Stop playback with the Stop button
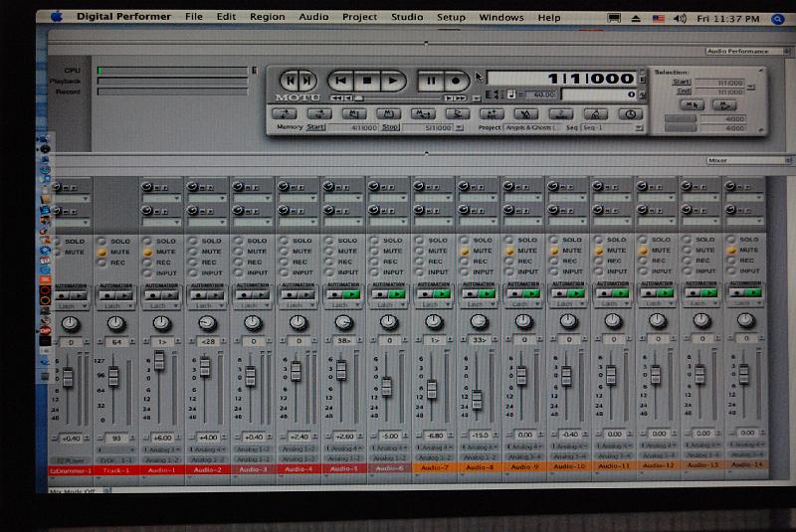Screen dimensions: 796x532 pos(367,81)
